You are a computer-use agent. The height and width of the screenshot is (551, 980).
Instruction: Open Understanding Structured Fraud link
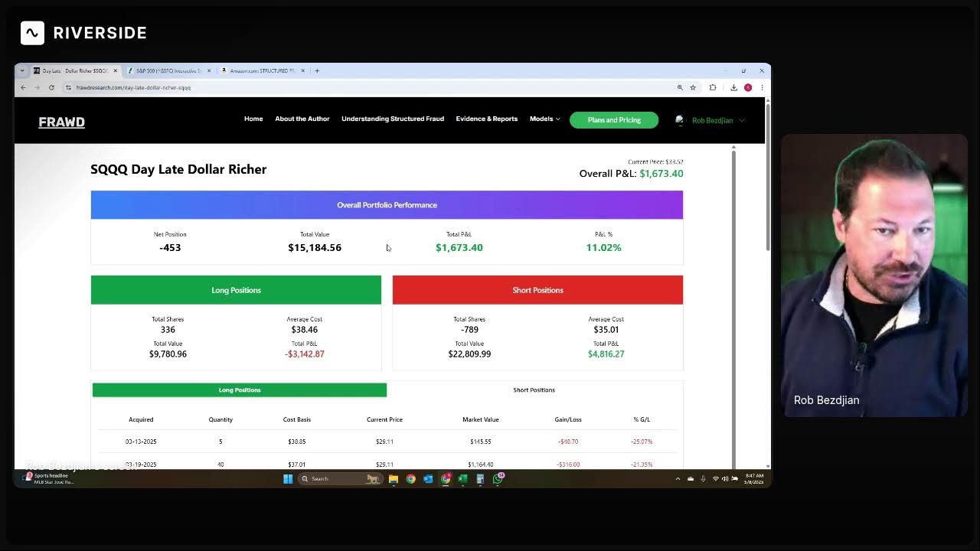[x=393, y=119]
